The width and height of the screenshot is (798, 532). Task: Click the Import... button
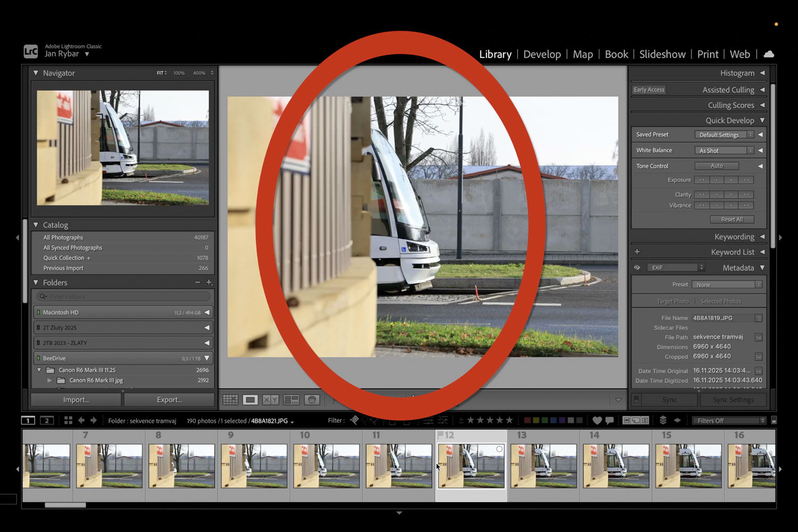coord(76,400)
